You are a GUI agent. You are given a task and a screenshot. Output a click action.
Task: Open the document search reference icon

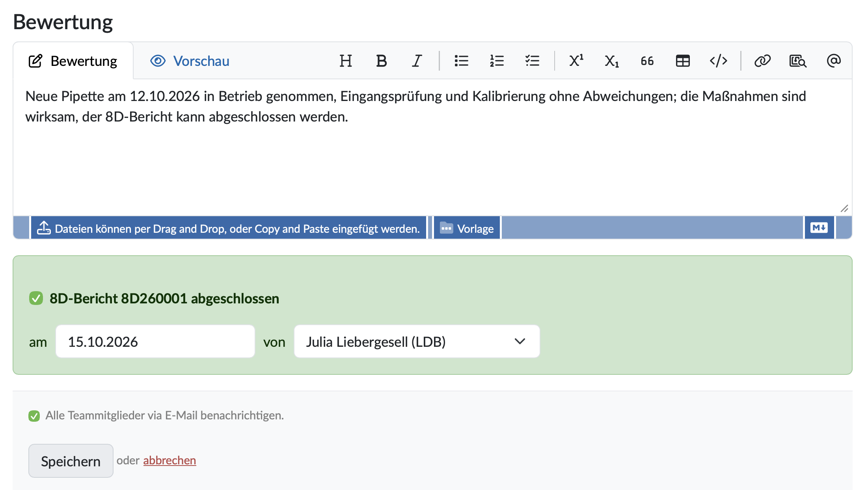click(x=798, y=61)
